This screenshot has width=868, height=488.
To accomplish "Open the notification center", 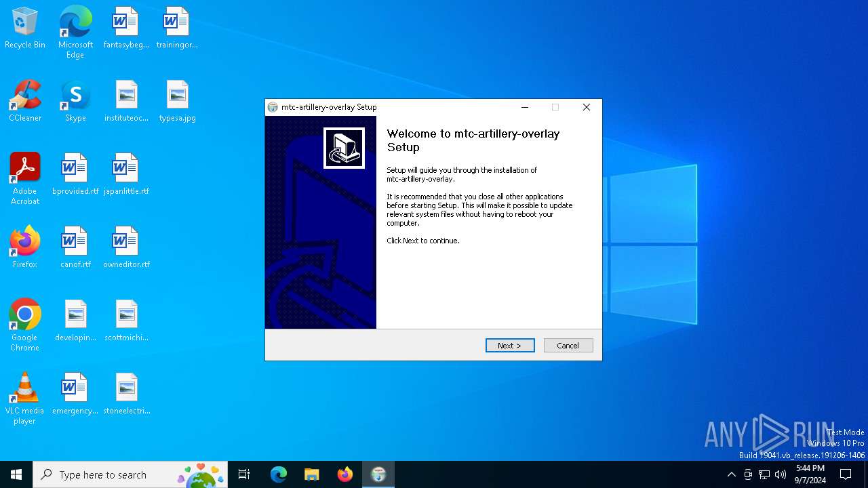I will (x=846, y=474).
